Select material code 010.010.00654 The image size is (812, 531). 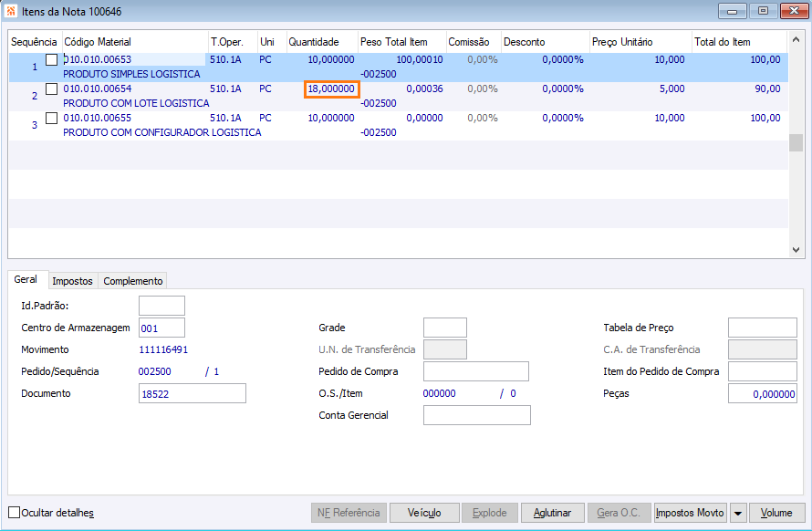(98, 89)
